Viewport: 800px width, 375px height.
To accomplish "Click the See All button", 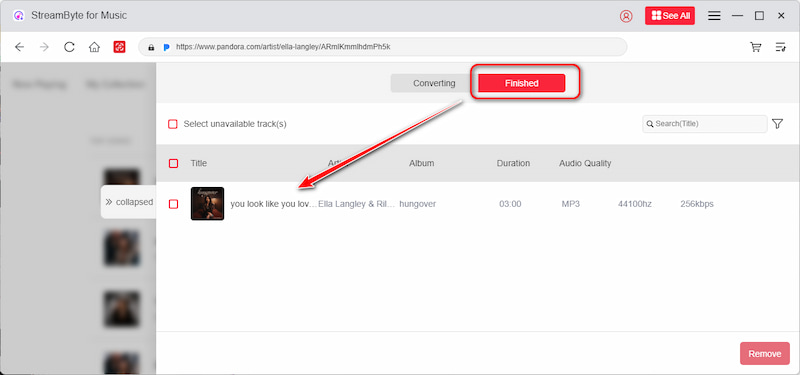I will [670, 16].
